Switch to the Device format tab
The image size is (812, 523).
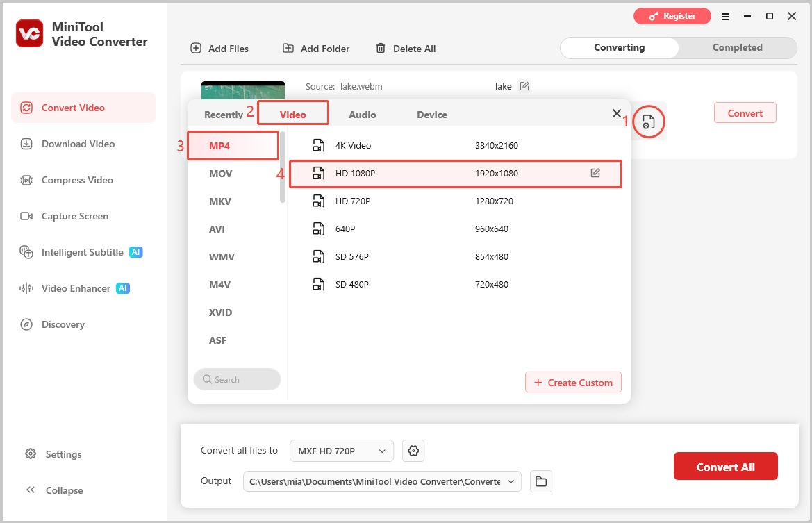tap(432, 115)
